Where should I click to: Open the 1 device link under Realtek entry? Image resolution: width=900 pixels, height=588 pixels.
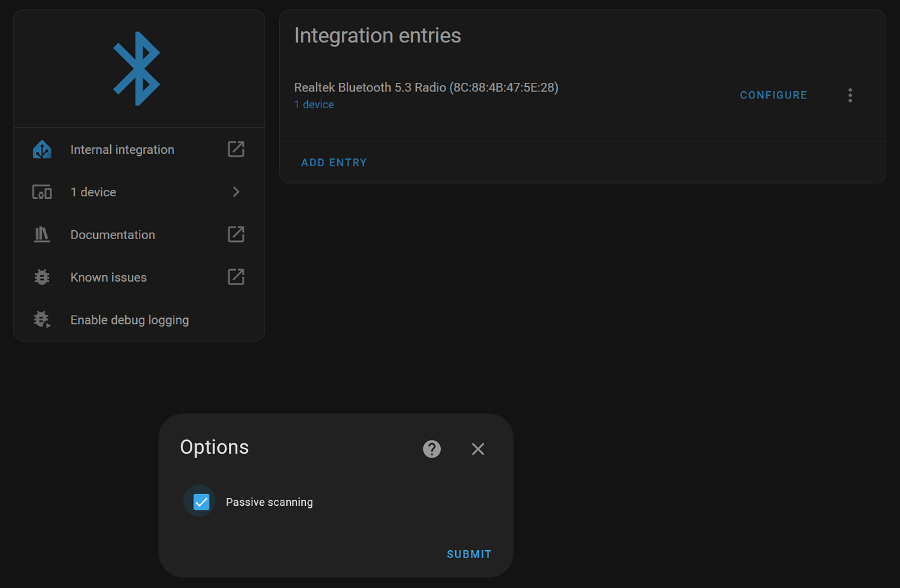[x=314, y=104]
